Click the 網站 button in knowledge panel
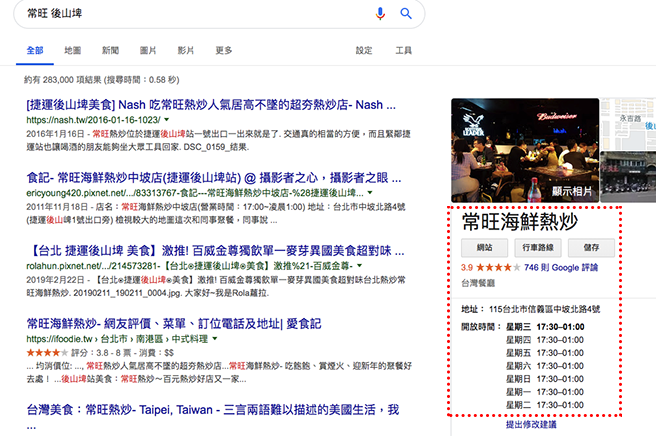This screenshot has height=436, width=656. [484, 246]
